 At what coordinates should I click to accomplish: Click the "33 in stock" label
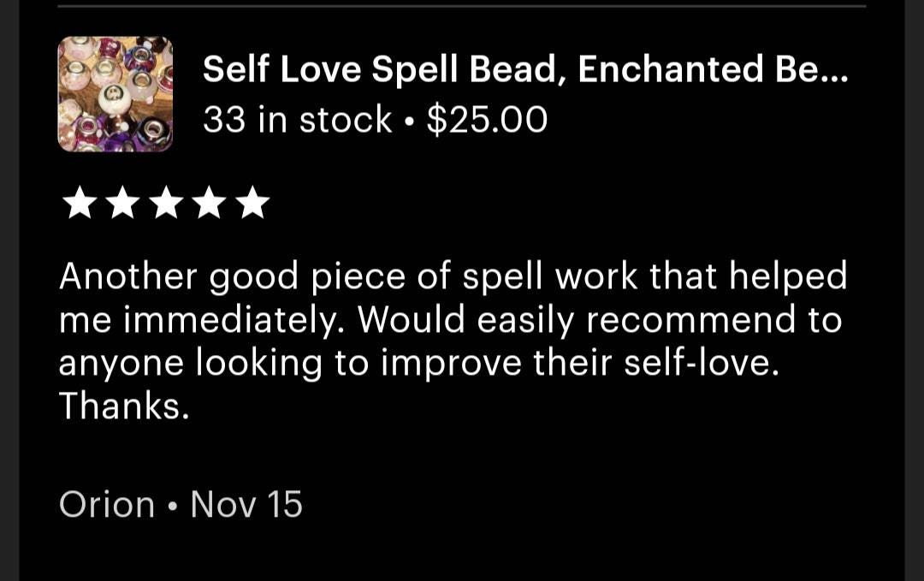point(298,120)
